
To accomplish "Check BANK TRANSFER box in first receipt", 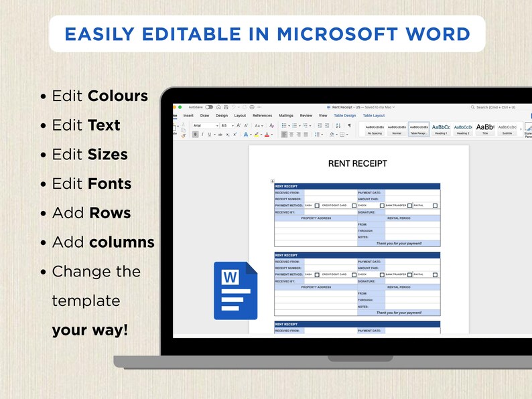I will click(x=409, y=206).
